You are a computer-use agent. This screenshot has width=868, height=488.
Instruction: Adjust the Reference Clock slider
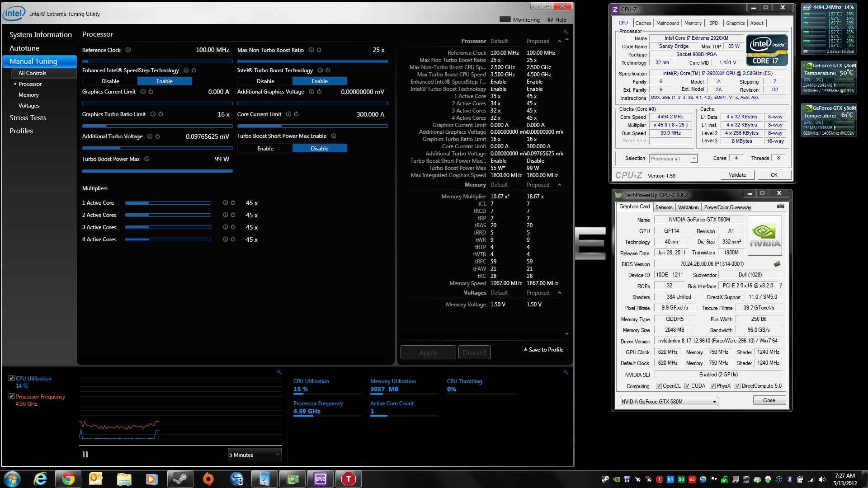coord(157,61)
